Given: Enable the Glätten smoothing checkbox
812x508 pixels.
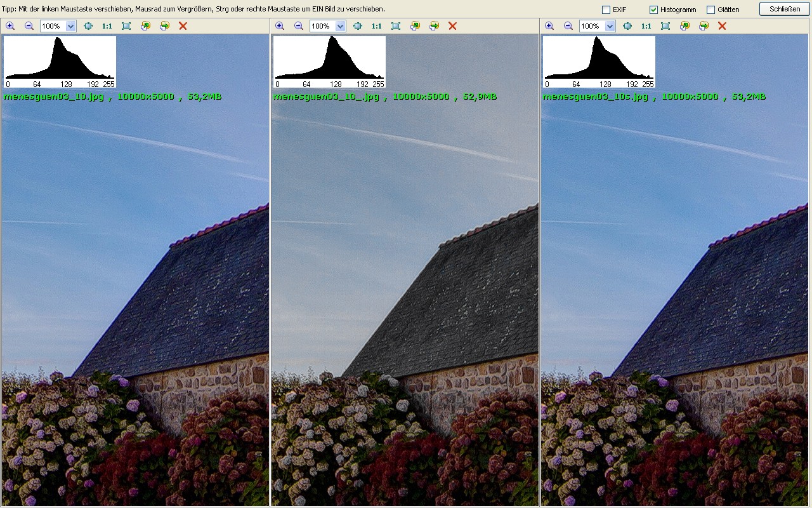Looking at the screenshot, I should pyautogui.click(x=710, y=10).
